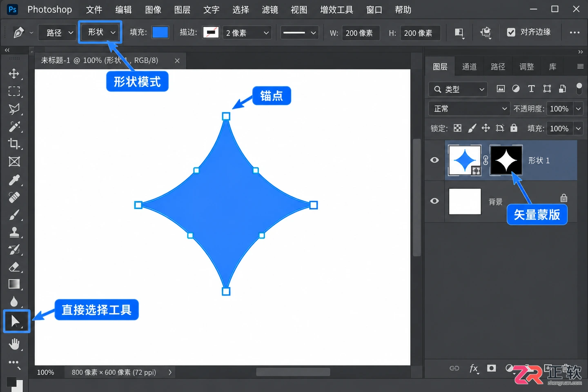Select the Blur tool

(x=14, y=302)
